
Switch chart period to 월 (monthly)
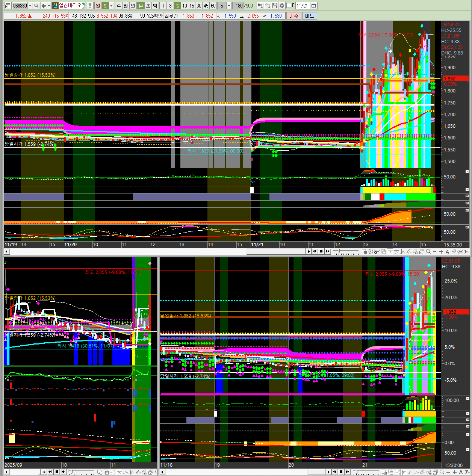click(x=126, y=6)
